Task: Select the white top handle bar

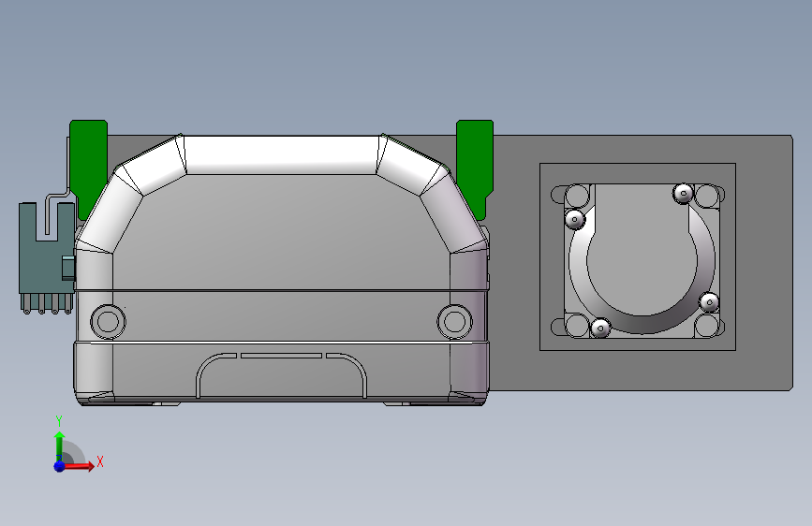Action: tap(281, 154)
